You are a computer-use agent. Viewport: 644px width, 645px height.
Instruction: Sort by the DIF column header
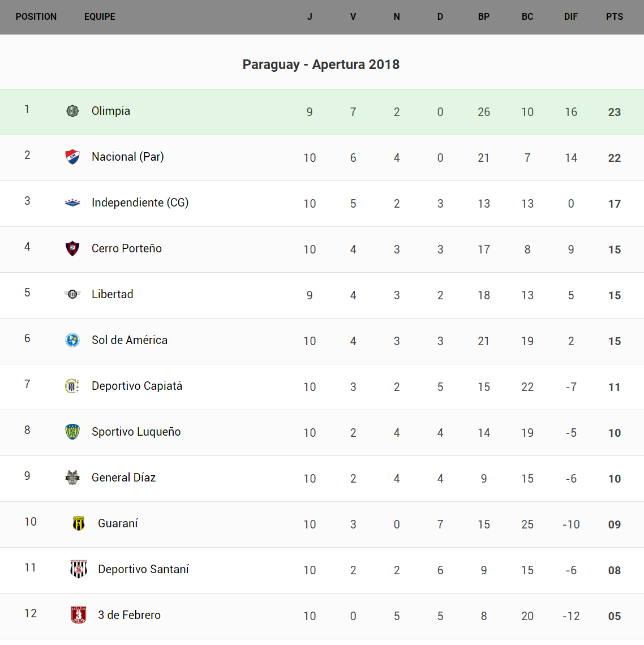pos(571,17)
